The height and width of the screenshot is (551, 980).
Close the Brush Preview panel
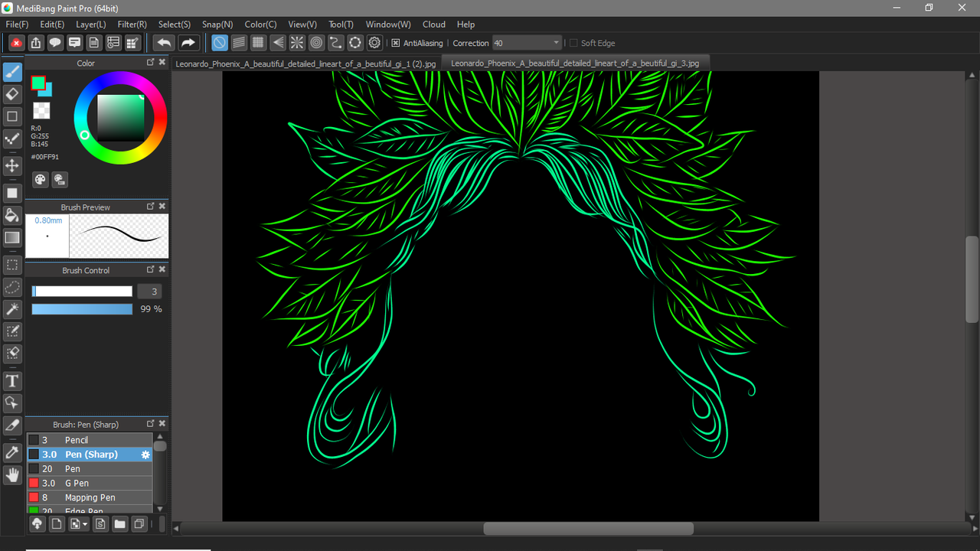(162, 207)
